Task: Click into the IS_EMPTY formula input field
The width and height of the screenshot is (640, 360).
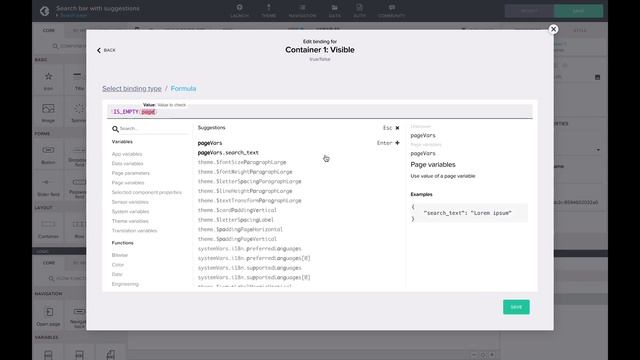Action: [320, 111]
